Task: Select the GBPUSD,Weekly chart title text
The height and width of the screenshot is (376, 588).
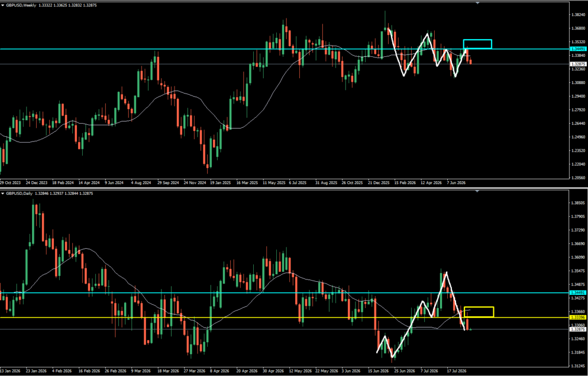Action: (21, 5)
